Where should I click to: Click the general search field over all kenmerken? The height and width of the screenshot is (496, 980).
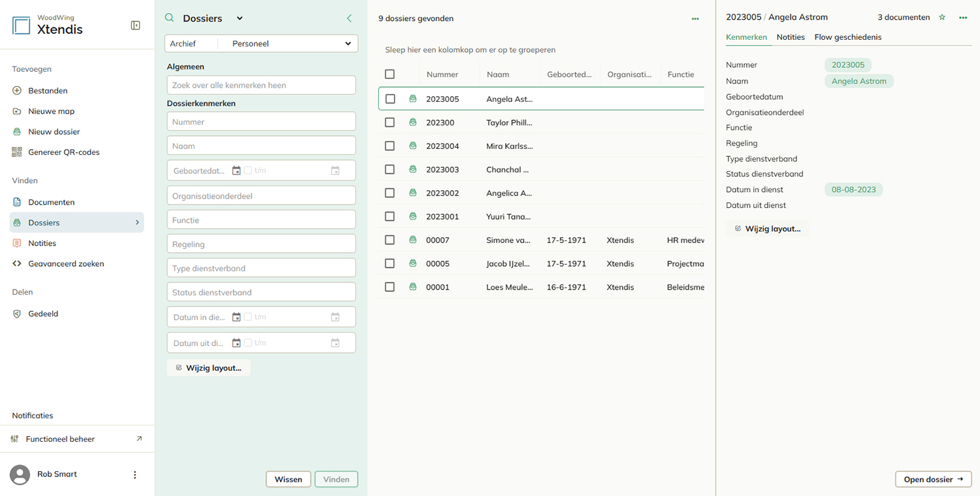(x=261, y=85)
